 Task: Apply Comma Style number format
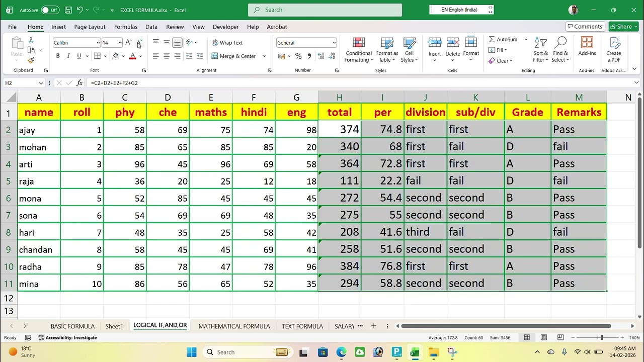click(309, 56)
